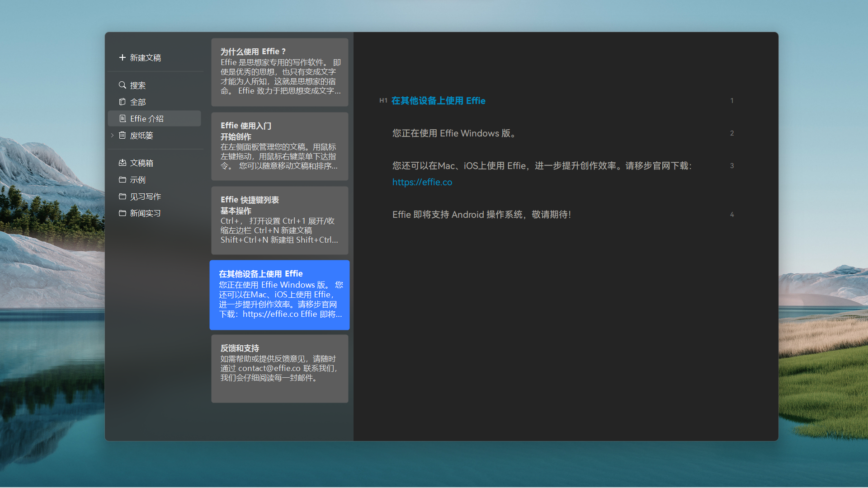This screenshot has width=868, height=488.
Task: Click the 全部 documents icon
Action: point(122,102)
